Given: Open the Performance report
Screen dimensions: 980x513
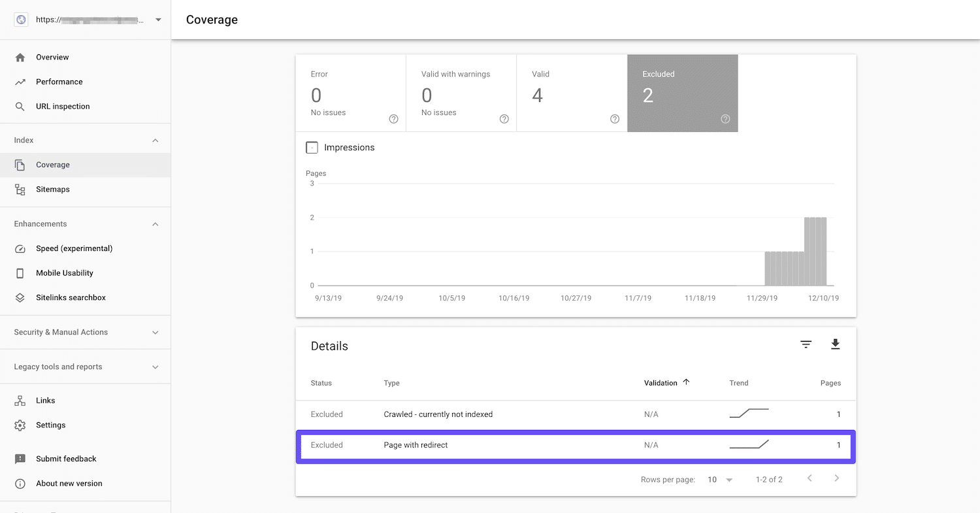Looking at the screenshot, I should pos(59,81).
